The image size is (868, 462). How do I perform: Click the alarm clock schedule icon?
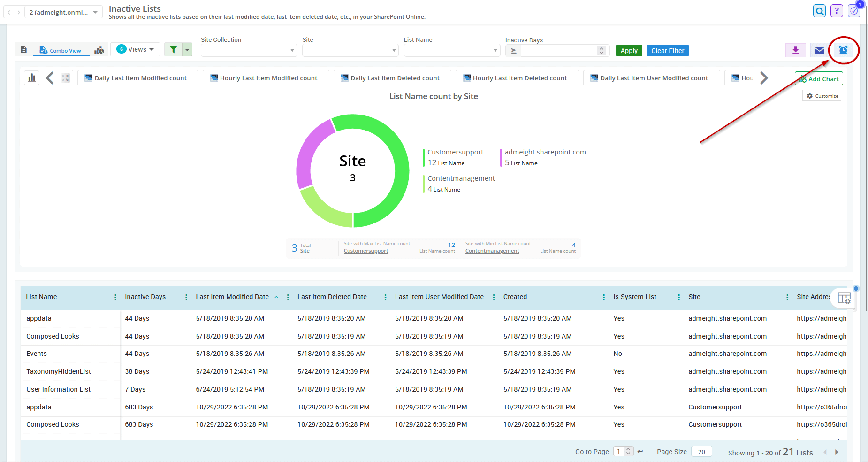click(x=843, y=50)
